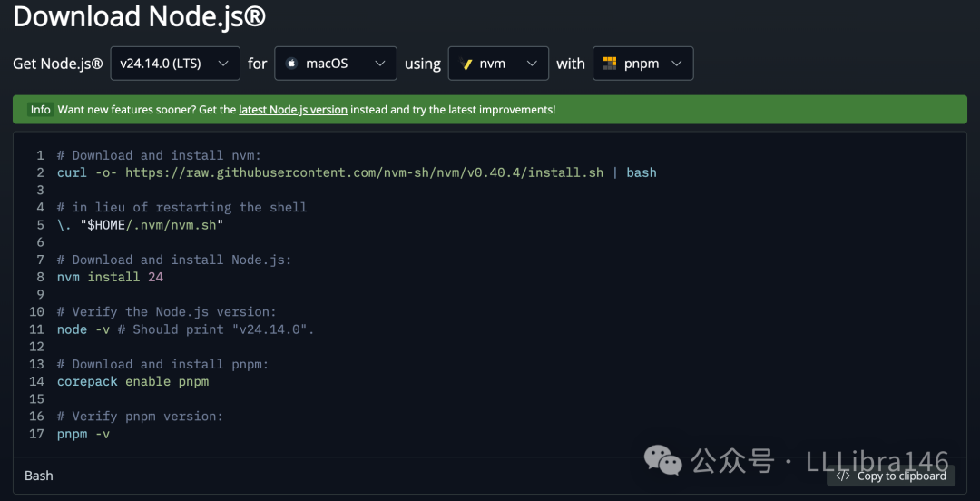Image resolution: width=980 pixels, height=501 pixels.
Task: Click the node -v command line
Action: coord(186,329)
